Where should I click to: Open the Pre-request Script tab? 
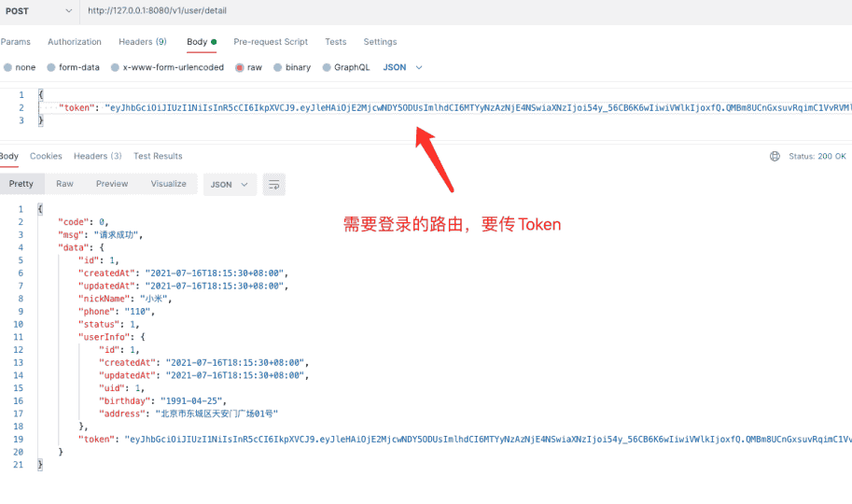[x=271, y=42]
